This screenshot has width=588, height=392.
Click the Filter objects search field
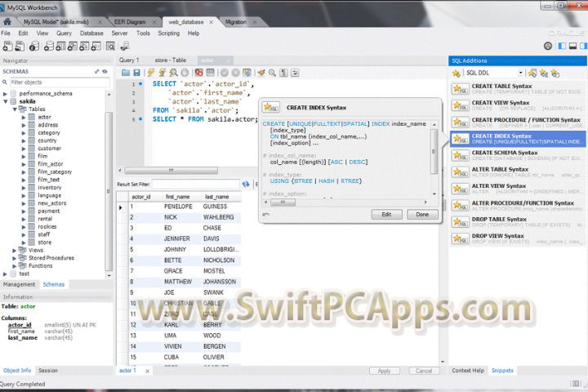[x=60, y=82]
